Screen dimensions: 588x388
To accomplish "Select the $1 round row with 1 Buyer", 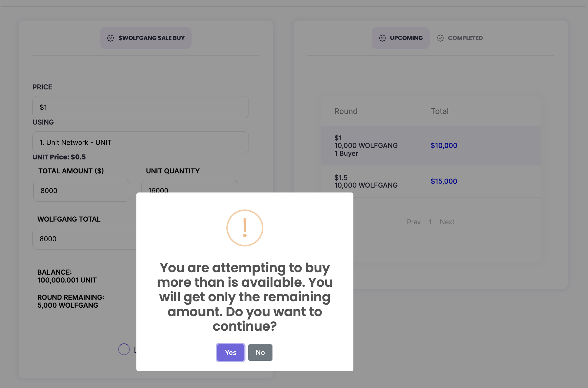I will [366, 145].
